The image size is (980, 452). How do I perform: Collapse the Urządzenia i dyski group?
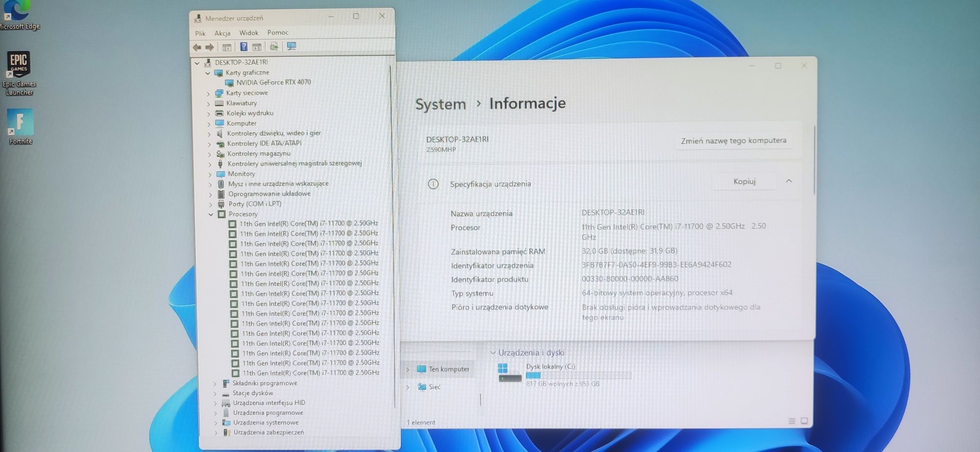493,353
